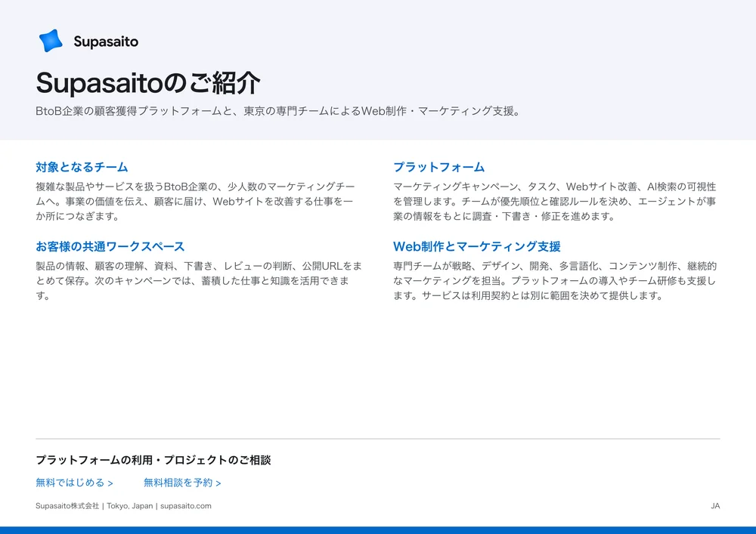
Task: Click the Supasaito株式会社 company name in footer
Action: pyautogui.click(x=67, y=506)
